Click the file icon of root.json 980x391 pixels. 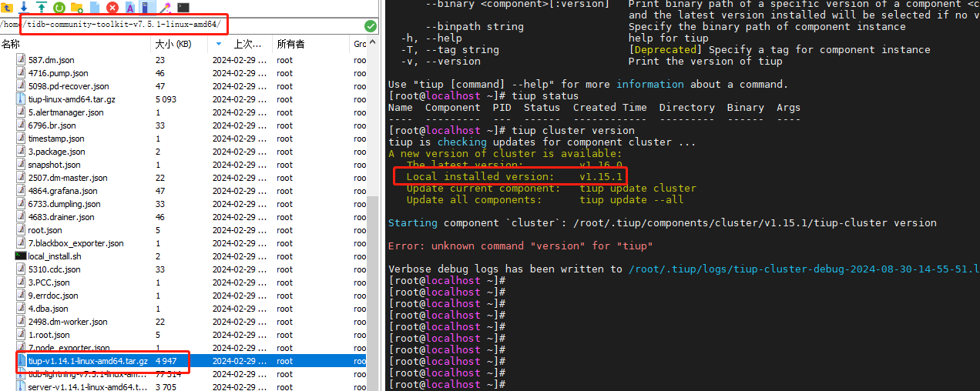pos(21,230)
